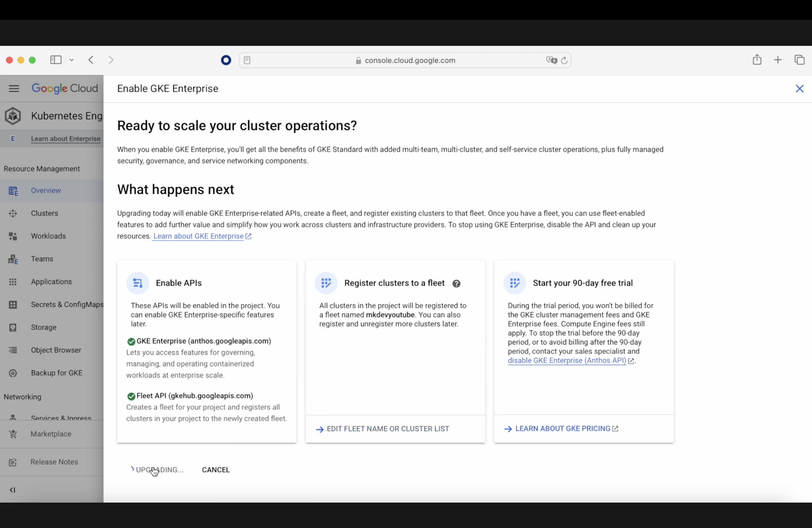
Task: Click the green check next to GKE Enterprise API
Action: pos(131,341)
